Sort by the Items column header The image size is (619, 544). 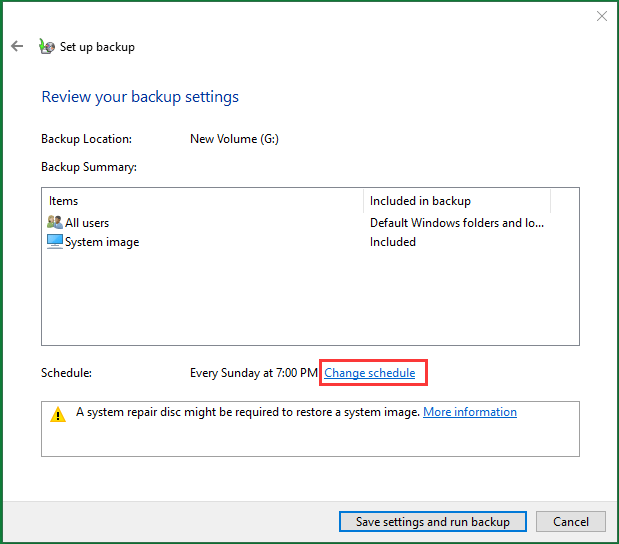coord(200,201)
